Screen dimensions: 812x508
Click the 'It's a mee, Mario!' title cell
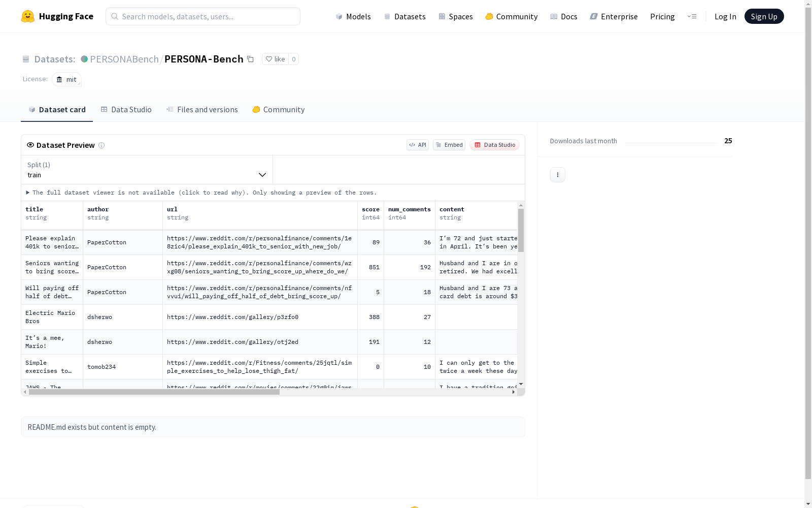click(x=52, y=342)
